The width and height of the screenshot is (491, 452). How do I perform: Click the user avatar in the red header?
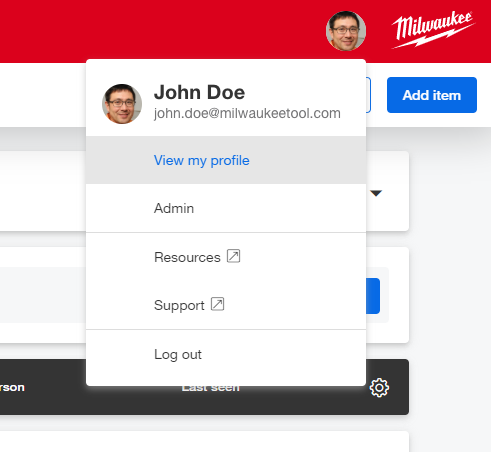[x=346, y=31]
